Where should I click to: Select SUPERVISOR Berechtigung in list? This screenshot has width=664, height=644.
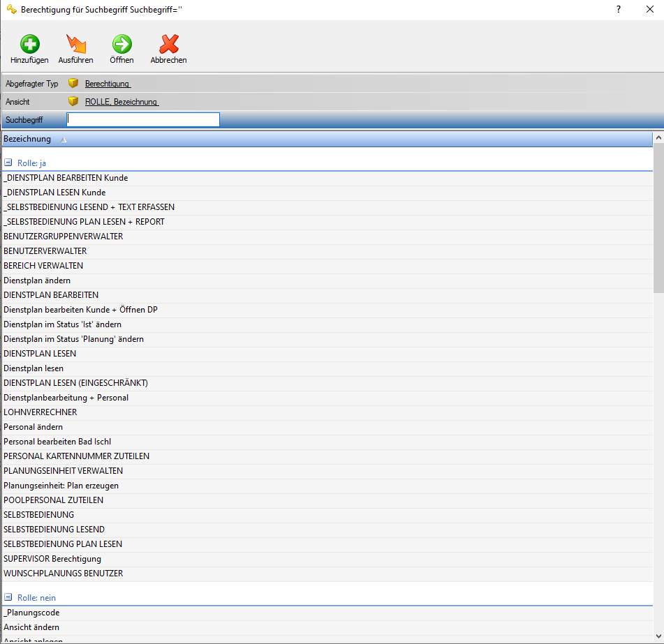(52, 559)
